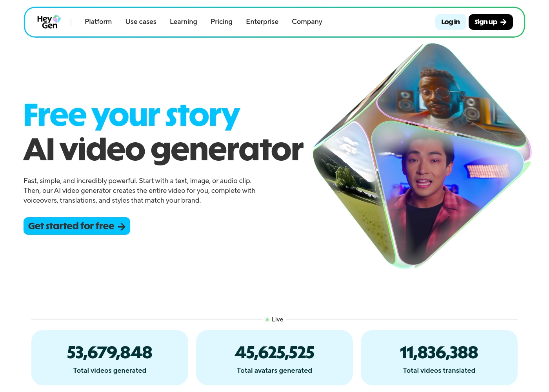Click Get started for free button
Image resolution: width=549 pixels, height=392 pixels.
77,226
